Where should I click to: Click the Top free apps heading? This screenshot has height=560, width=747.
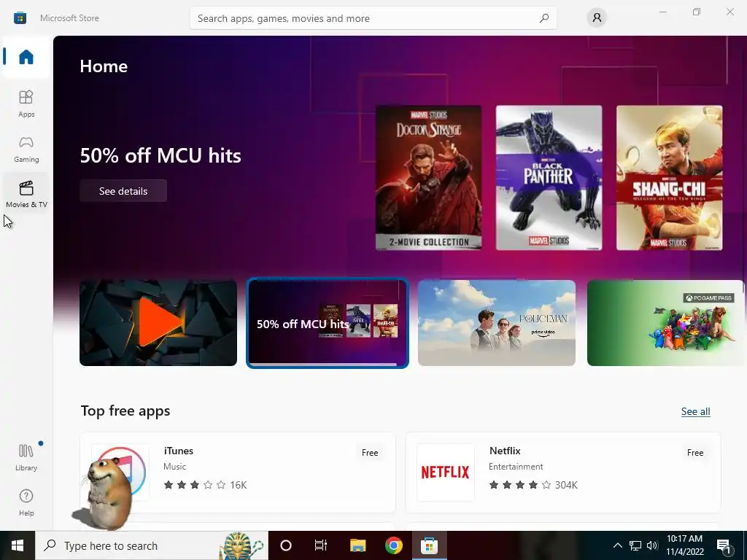[x=125, y=411]
